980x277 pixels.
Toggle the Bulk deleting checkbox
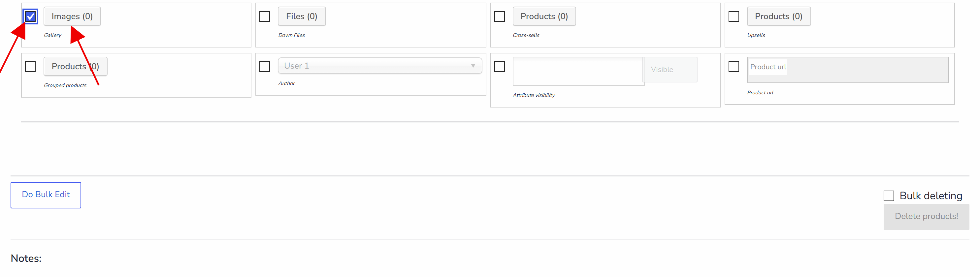[889, 196]
